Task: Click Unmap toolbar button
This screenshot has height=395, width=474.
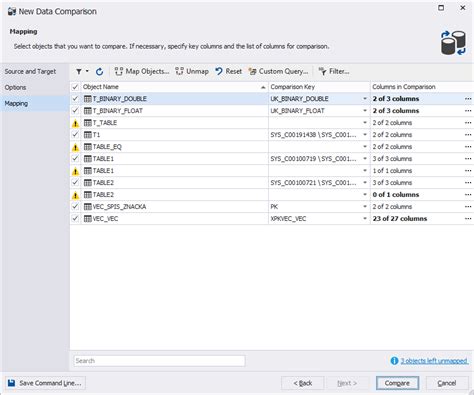Action: (x=192, y=71)
